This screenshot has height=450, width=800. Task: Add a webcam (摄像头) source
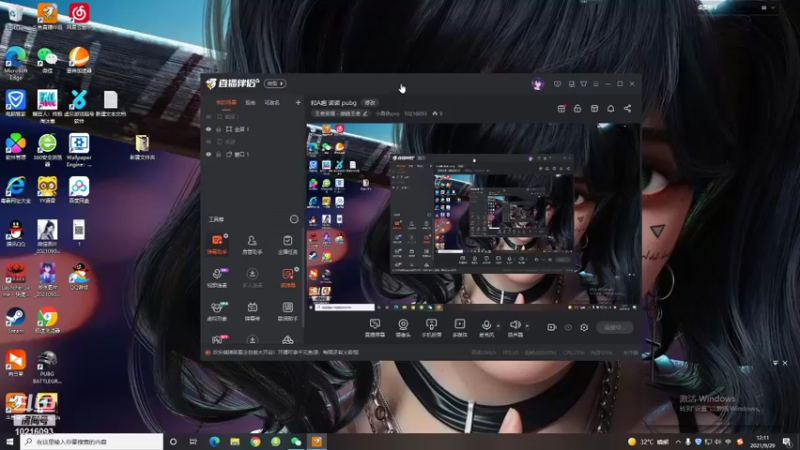(x=403, y=328)
